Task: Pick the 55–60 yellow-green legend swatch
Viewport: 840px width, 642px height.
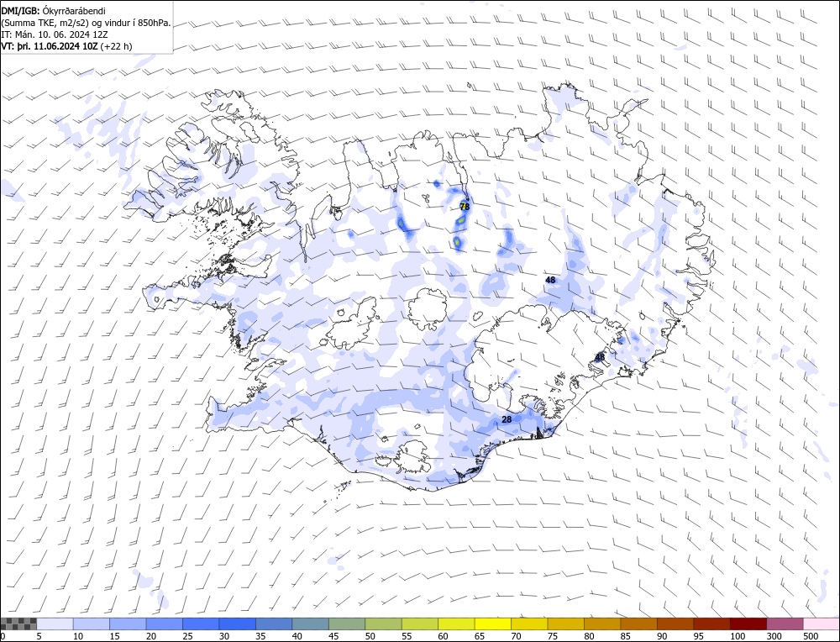Action: (x=419, y=624)
